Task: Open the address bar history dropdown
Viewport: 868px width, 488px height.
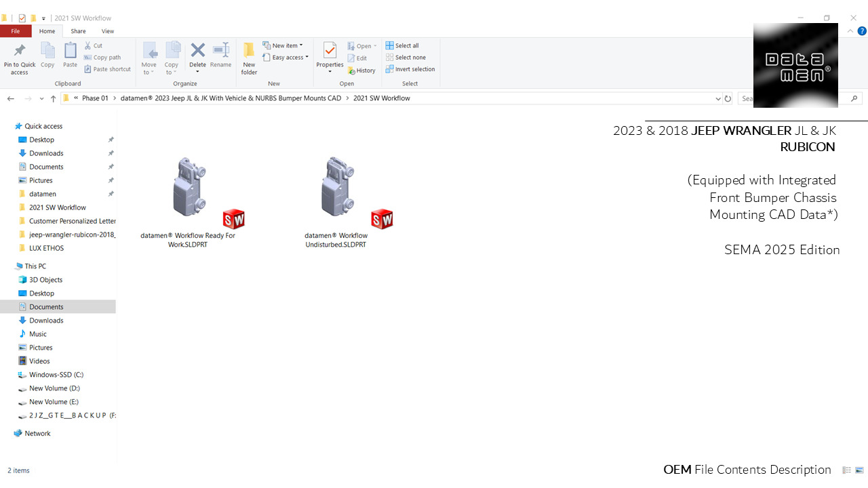Action: pos(718,98)
